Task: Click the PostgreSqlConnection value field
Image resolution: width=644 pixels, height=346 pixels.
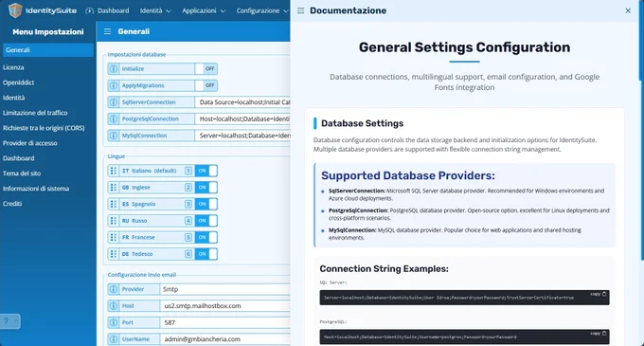Action: coord(242,118)
